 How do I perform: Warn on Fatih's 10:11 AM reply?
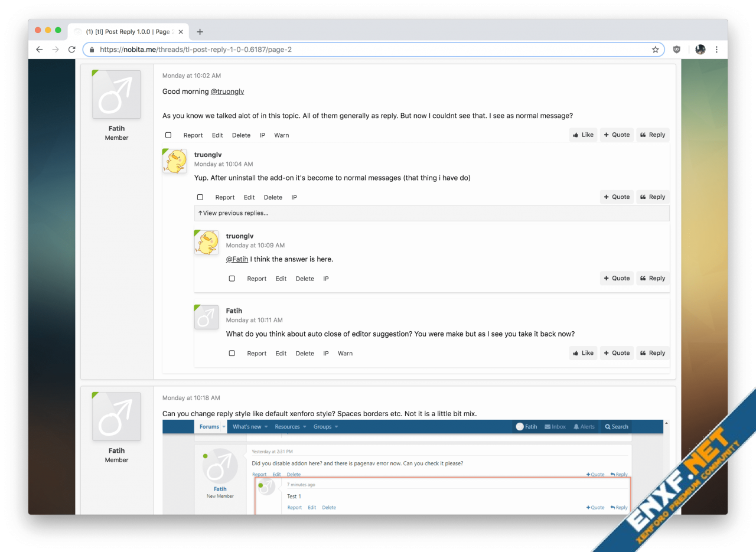click(346, 353)
